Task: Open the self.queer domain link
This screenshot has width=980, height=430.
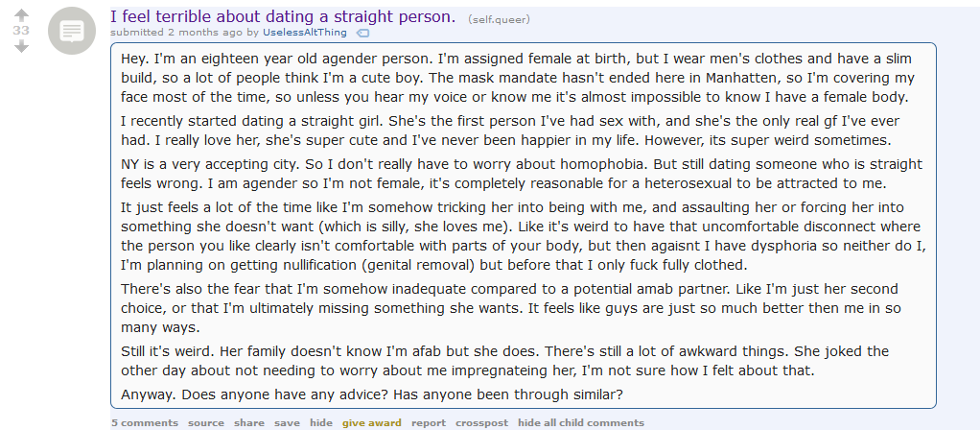Action: pos(499,19)
